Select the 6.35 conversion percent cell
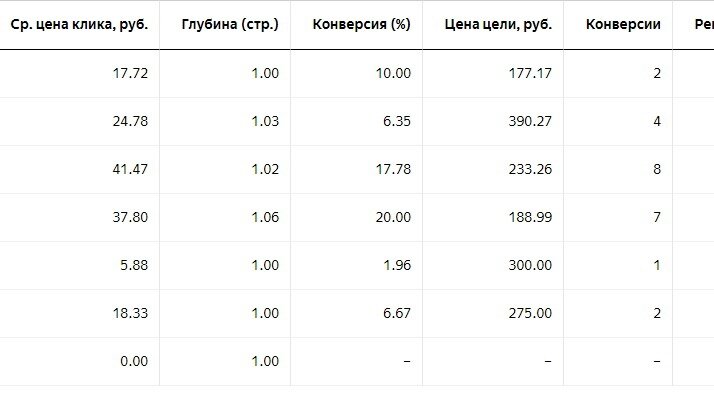 pyautogui.click(x=397, y=121)
